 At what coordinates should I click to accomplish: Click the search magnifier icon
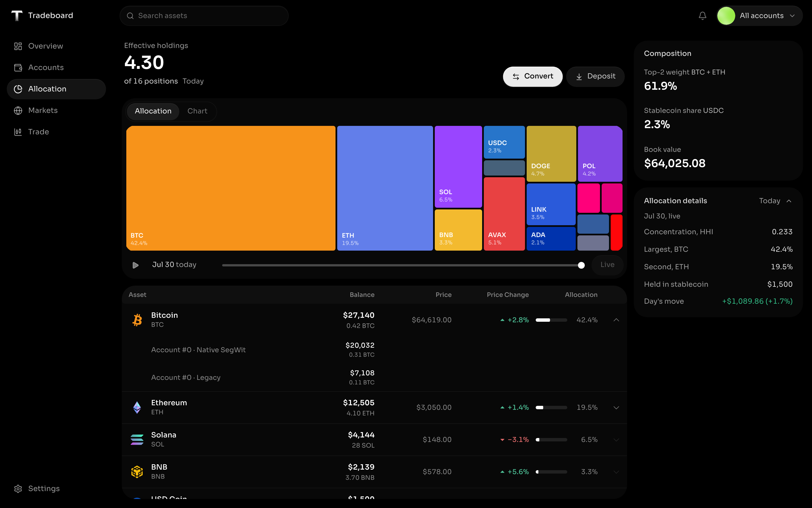coord(130,16)
